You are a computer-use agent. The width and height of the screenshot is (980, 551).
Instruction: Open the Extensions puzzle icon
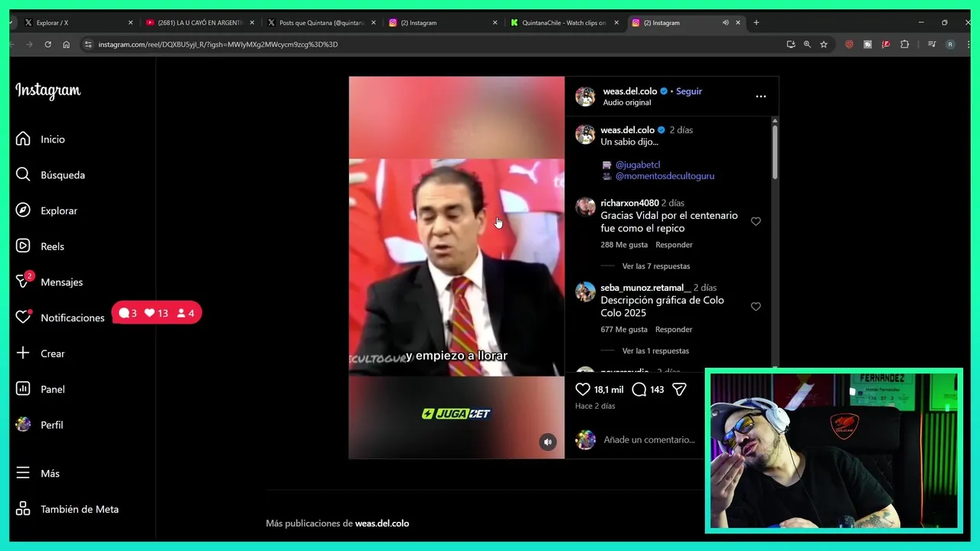click(904, 44)
